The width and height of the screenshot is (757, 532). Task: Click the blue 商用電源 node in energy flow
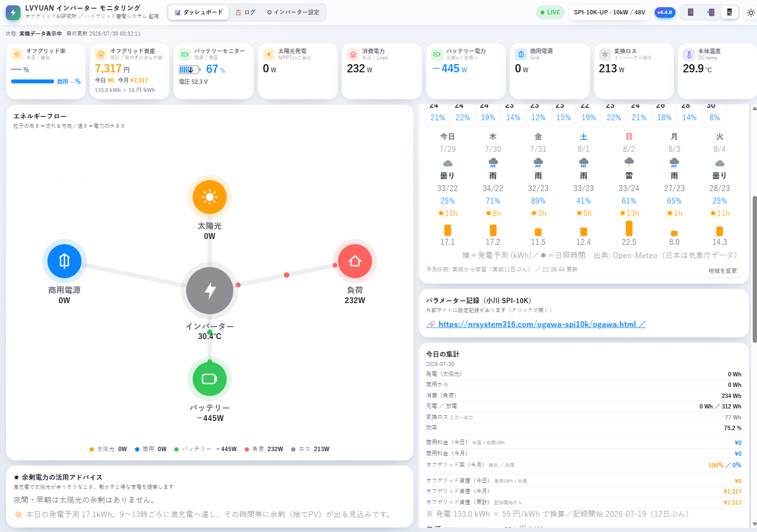pyautogui.click(x=65, y=261)
